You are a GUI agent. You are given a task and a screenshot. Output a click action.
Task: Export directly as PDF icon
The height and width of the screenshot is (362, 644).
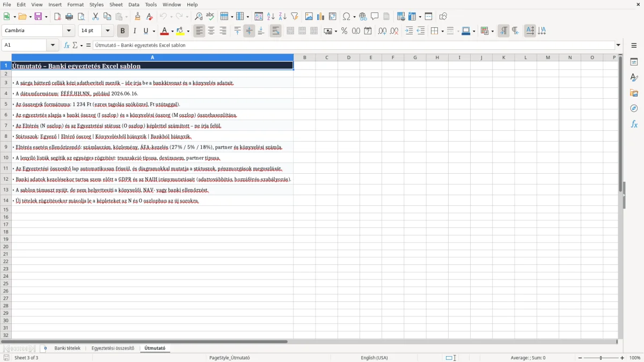57,17
